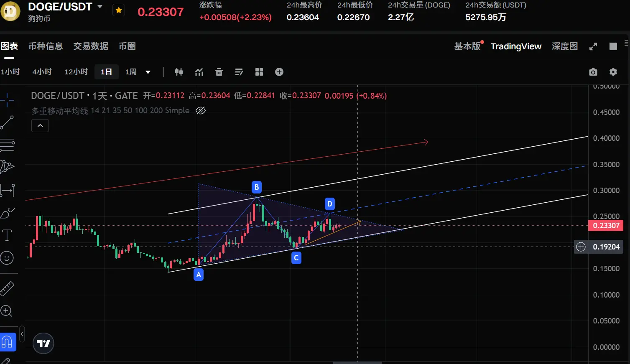Image resolution: width=630 pixels, height=364 pixels.
Task: Select the 12小时 interval
Action: tap(76, 72)
